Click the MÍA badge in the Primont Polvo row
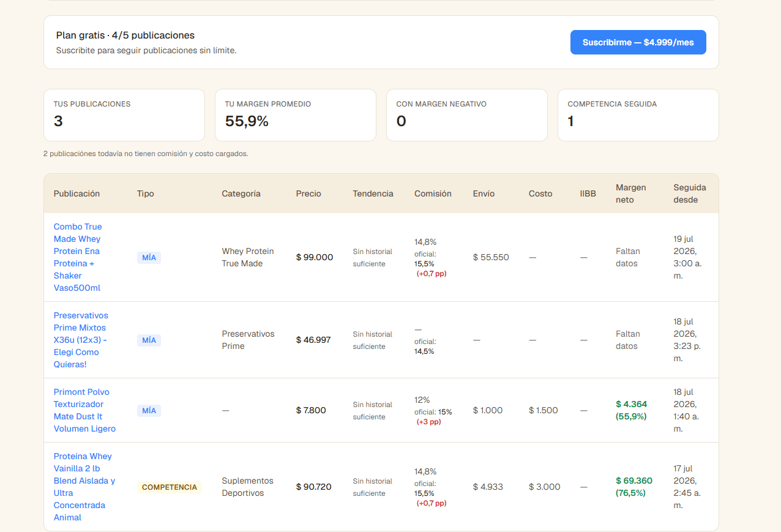The width and height of the screenshot is (781, 532). (x=149, y=411)
